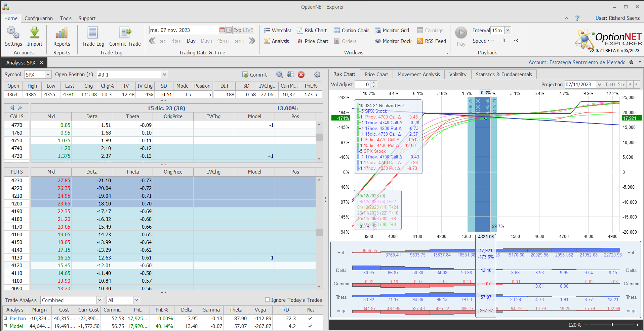Click the puts table vertical scrollbar
Screen dimensions: 644x331
coord(319,233)
